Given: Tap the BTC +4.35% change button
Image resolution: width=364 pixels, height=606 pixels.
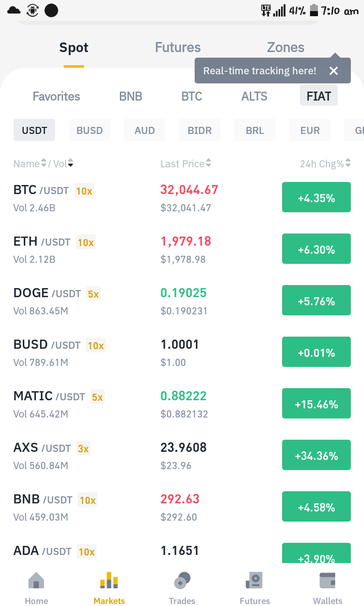Looking at the screenshot, I should click(x=316, y=198).
